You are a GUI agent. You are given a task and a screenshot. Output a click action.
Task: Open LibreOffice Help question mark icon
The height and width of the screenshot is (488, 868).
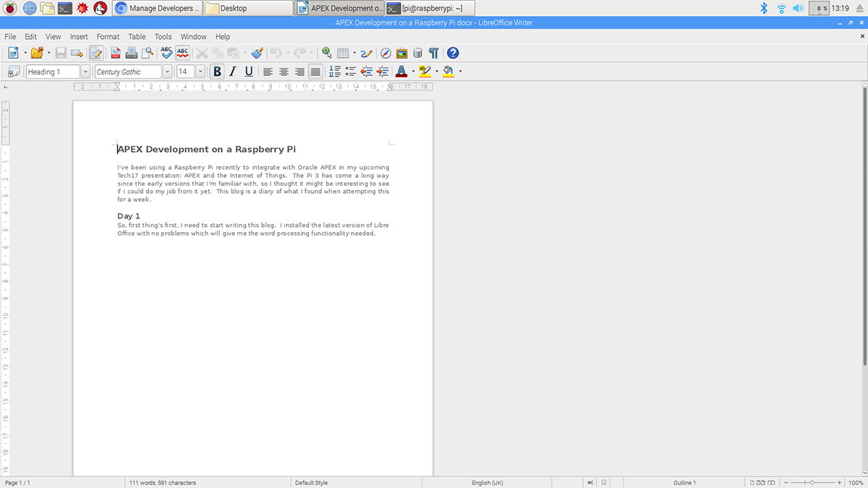pos(453,53)
